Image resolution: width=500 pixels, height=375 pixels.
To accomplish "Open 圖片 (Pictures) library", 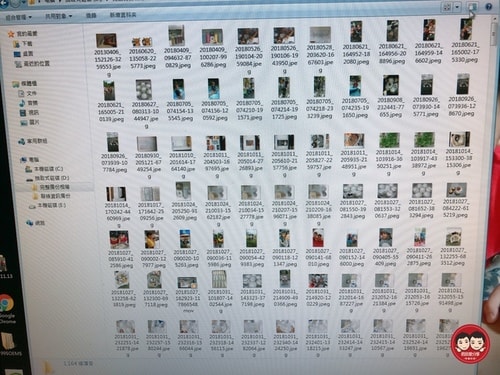I will pos(29,122).
